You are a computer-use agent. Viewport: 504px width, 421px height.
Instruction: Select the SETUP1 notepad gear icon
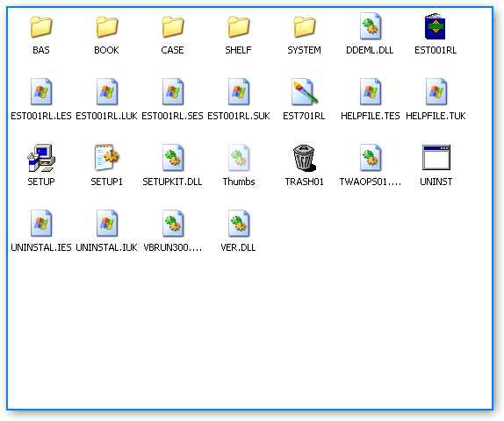[x=107, y=157]
